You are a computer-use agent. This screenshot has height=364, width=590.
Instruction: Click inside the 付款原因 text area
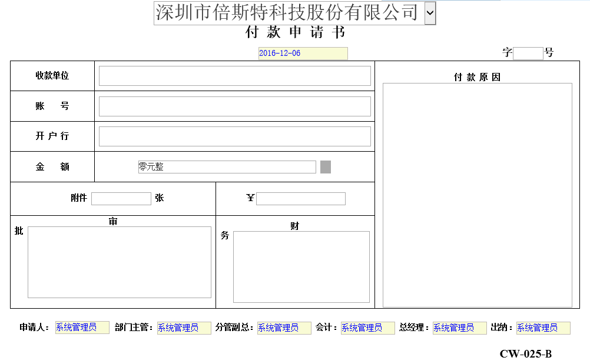(x=478, y=195)
